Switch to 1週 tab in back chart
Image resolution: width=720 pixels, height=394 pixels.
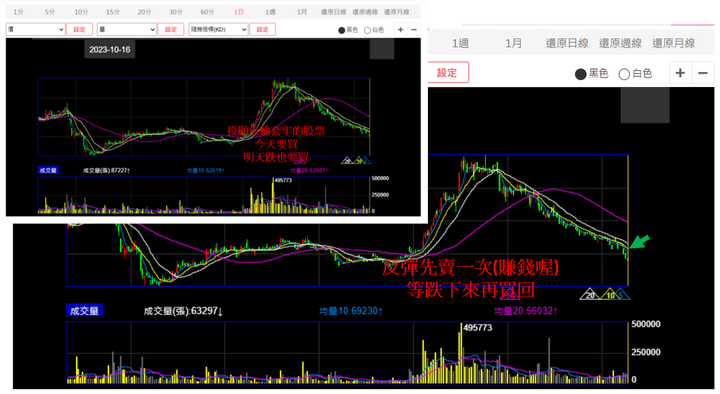[x=460, y=44]
